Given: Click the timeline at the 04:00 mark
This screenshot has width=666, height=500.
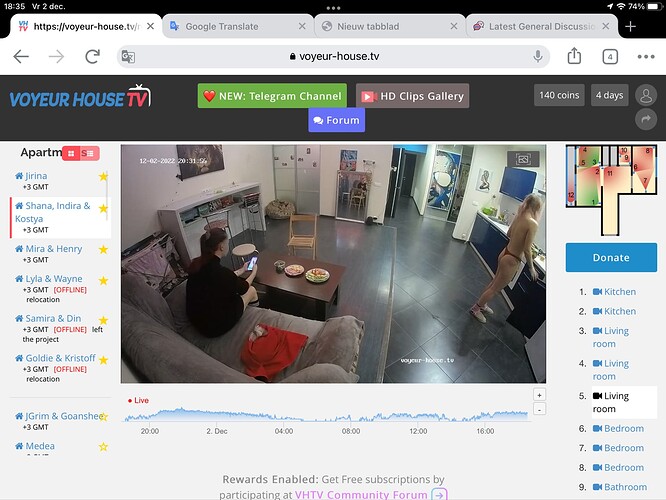Looking at the screenshot, I should 284,431.
